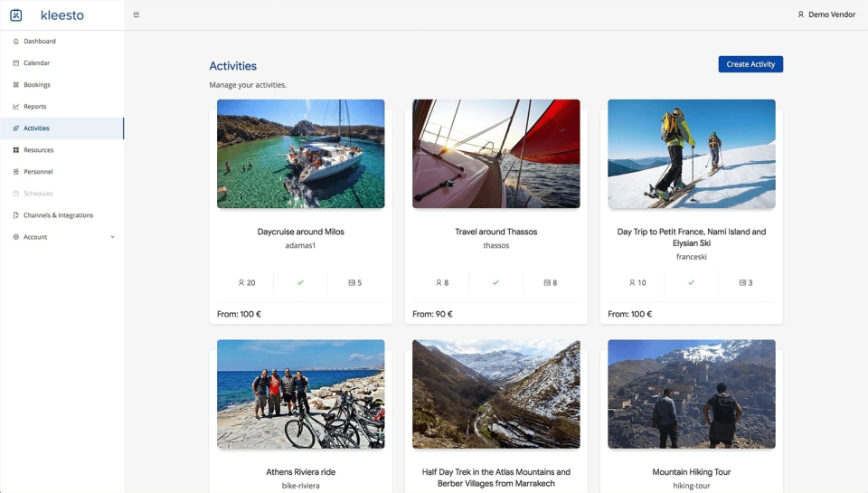The width and height of the screenshot is (868, 493).
Task: Click the Calendar icon in the sidebar
Action: click(16, 63)
